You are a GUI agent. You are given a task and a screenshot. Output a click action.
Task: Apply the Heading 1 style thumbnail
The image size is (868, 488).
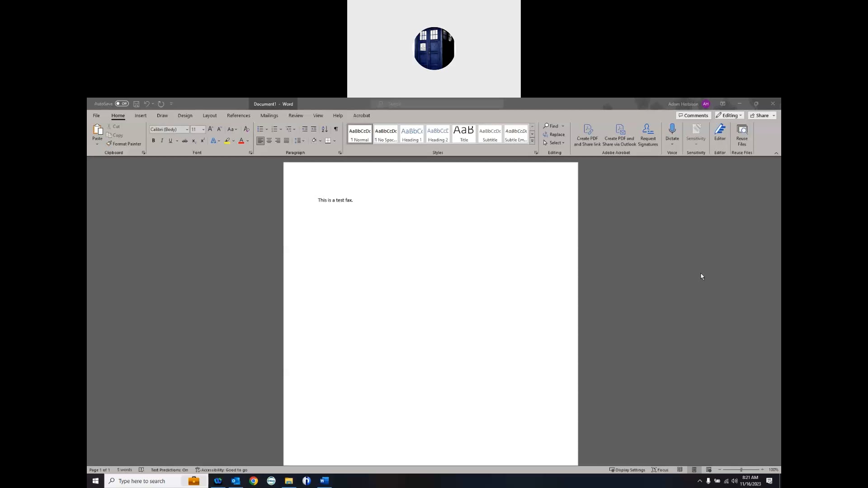[411, 134]
